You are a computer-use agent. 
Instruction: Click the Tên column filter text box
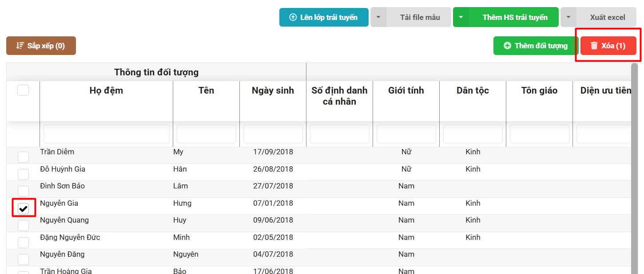206,134
